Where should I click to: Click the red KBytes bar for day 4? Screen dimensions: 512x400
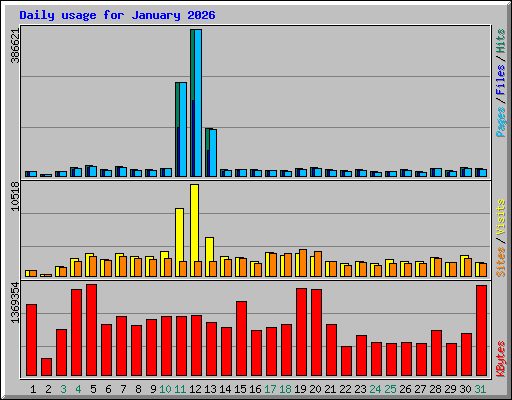point(77,333)
